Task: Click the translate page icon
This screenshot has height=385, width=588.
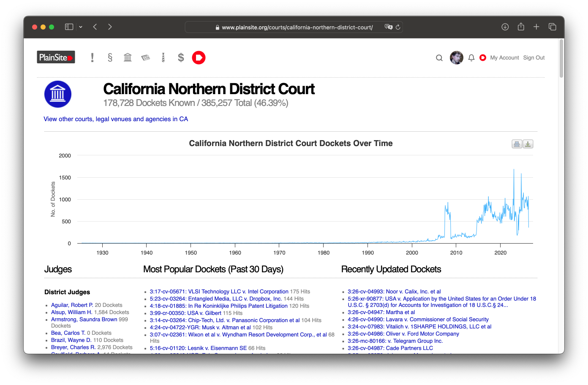Action: (389, 27)
